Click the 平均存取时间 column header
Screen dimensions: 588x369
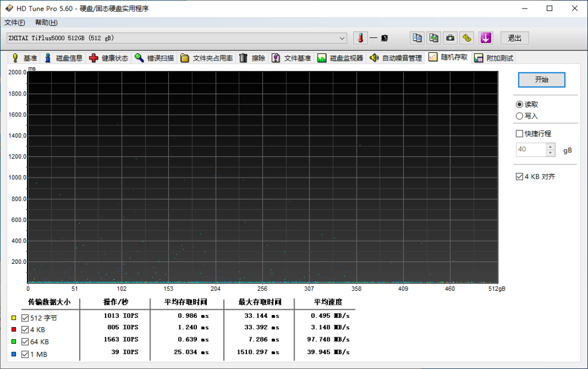point(185,302)
